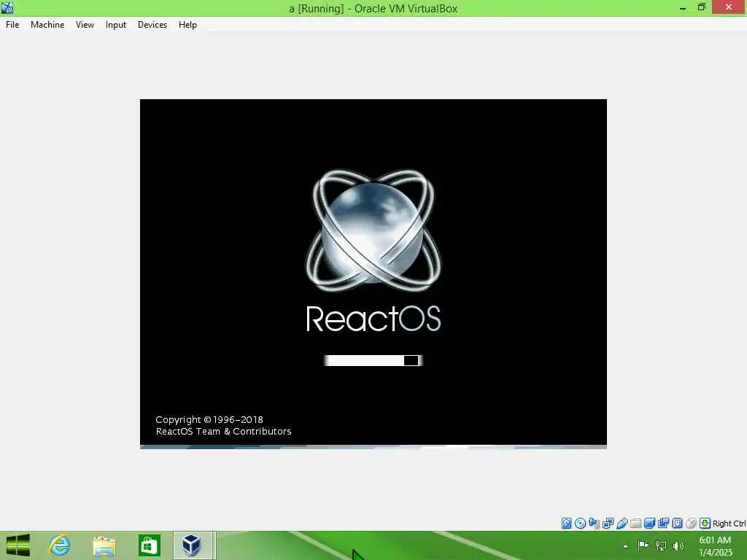
Task: Click the USB devices status icon
Action: point(622,524)
